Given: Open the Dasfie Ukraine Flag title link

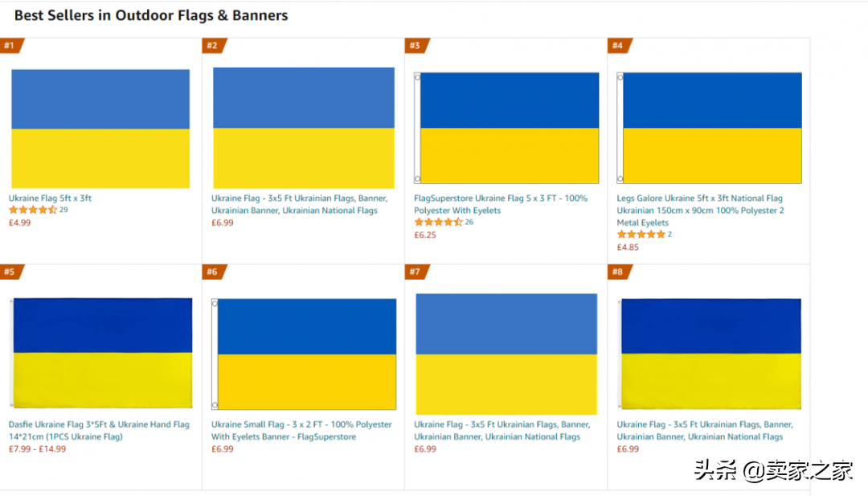Looking at the screenshot, I should pyautogui.click(x=99, y=431).
